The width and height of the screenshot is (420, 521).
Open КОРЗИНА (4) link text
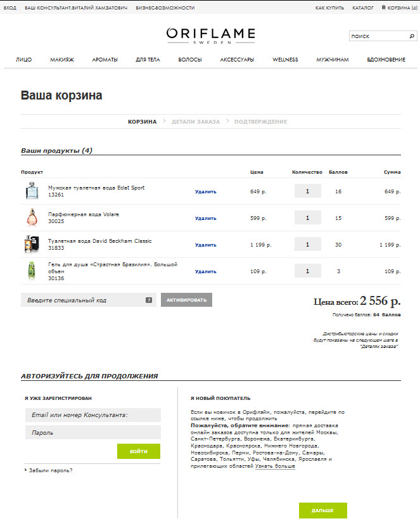coord(402,8)
